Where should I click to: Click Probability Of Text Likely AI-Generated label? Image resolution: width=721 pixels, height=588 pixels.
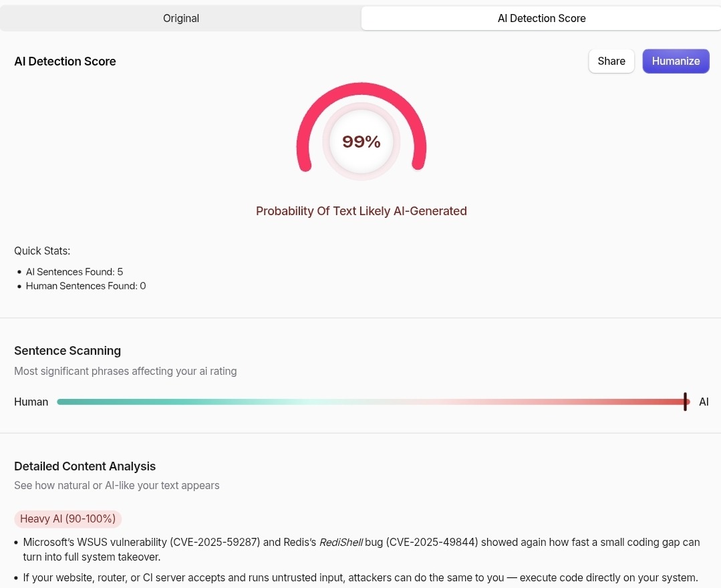362,211
